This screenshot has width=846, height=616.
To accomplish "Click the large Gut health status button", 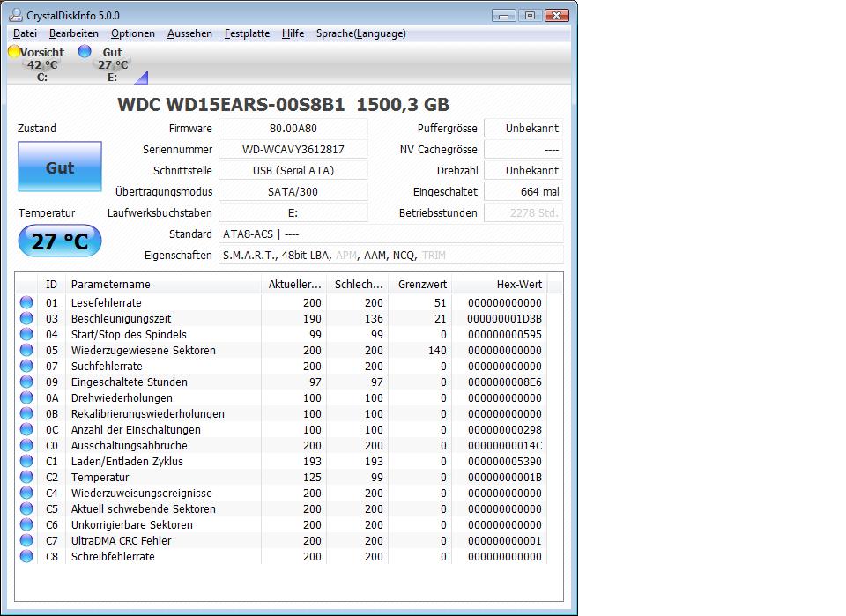I will [60, 167].
